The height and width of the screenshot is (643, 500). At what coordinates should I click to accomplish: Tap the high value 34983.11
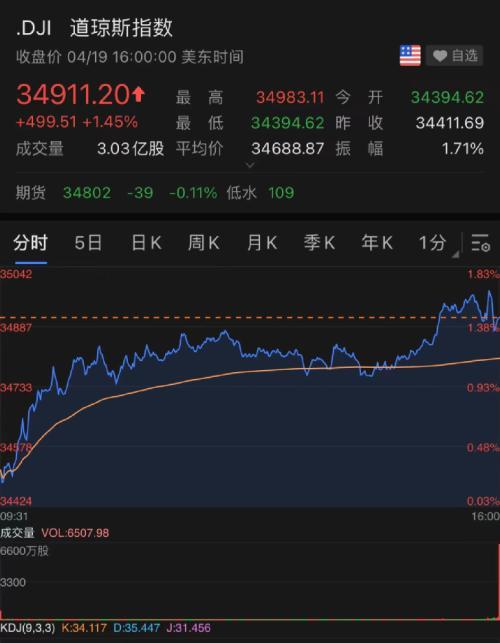[290, 97]
